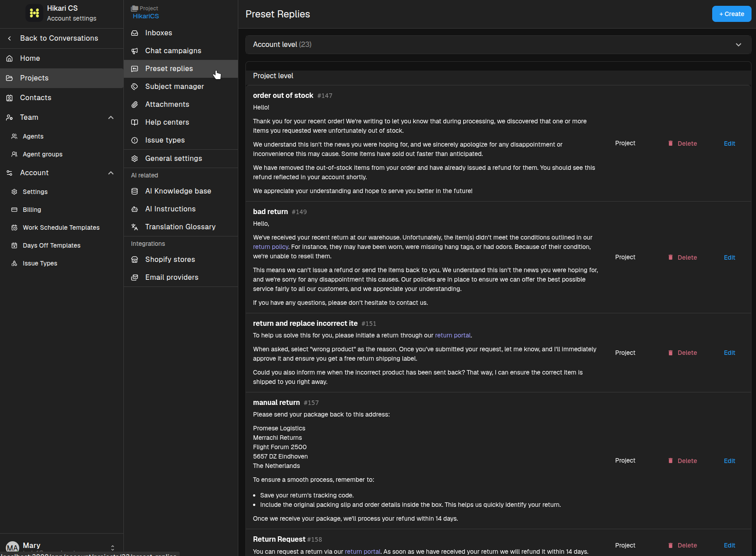756x556 pixels.
Task: Click the Home house icon
Action: point(9,59)
